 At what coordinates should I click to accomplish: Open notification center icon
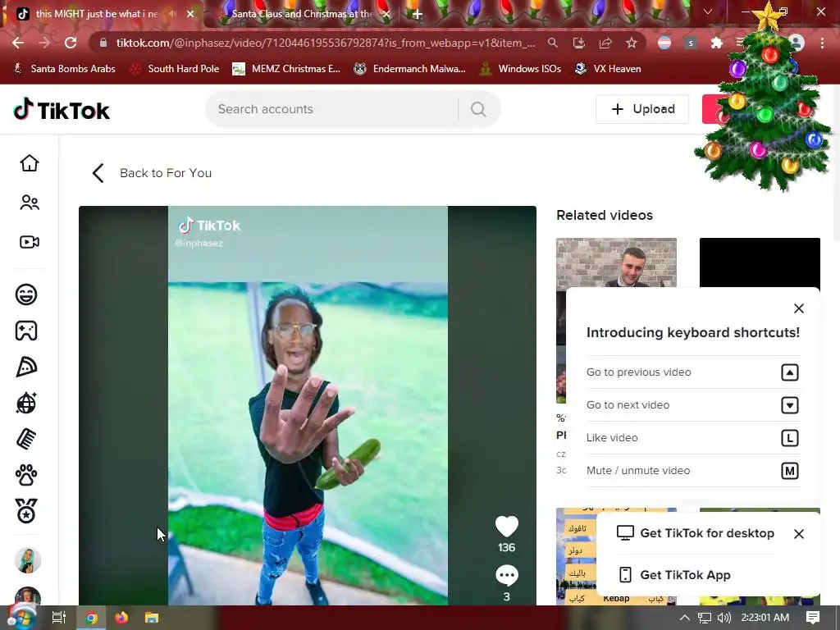[813, 618]
